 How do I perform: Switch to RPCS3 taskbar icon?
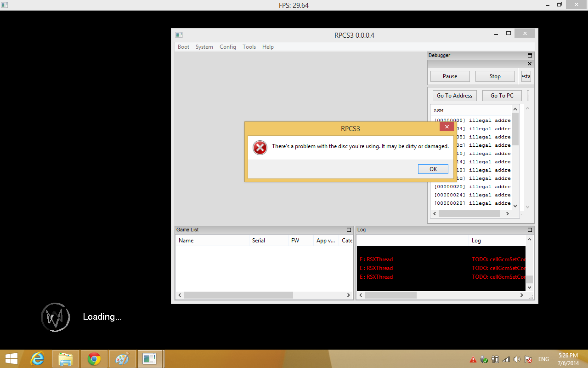click(x=150, y=359)
